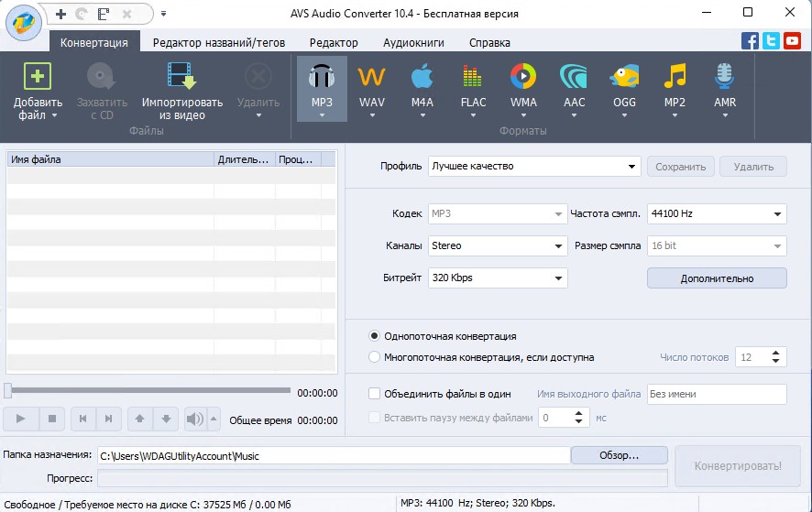Viewport: 812px width, 512px height.
Task: Click the Длитель... column header
Action: [245, 159]
